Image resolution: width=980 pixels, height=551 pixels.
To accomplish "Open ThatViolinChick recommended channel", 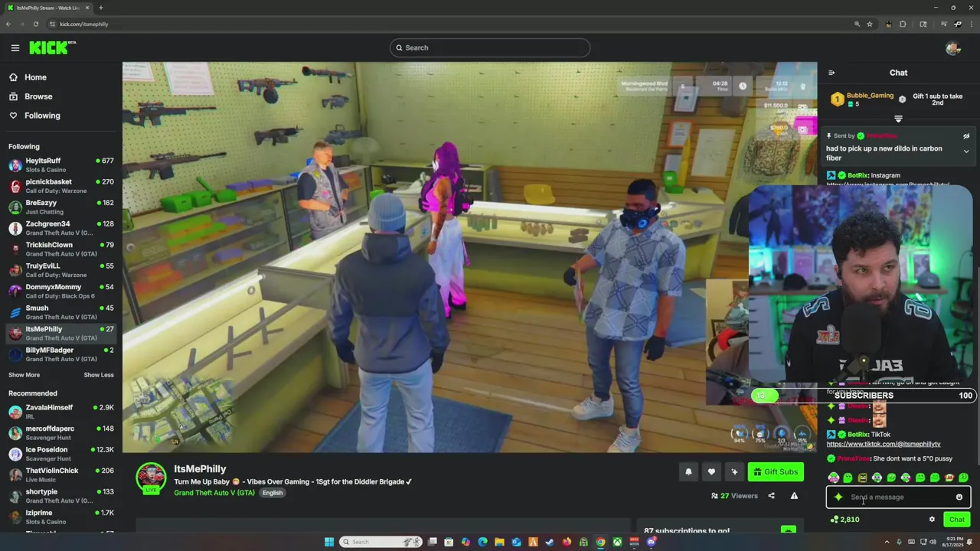I will pyautogui.click(x=61, y=474).
